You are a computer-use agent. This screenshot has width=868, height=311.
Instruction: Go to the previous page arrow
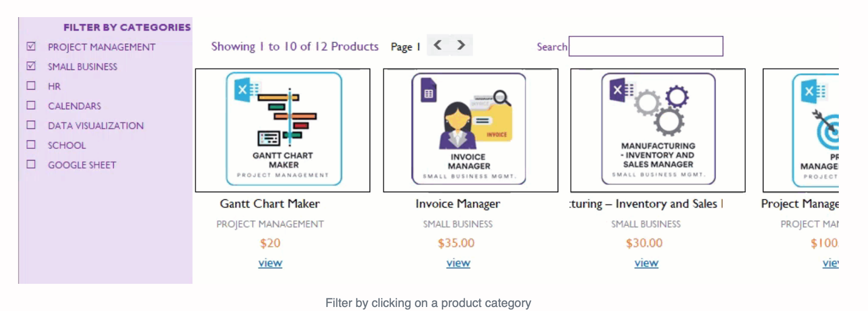click(x=438, y=45)
